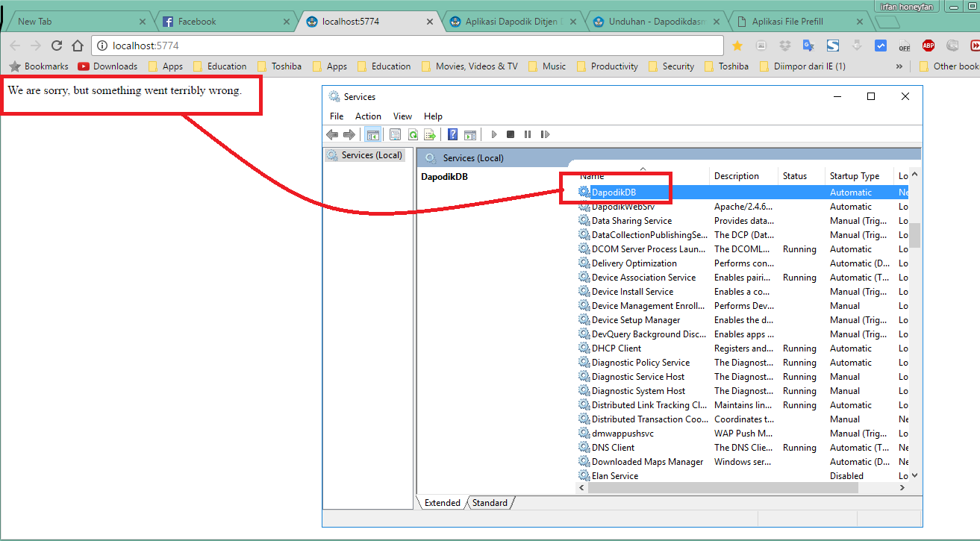Viewport: 980px width, 541px height.
Task: Open the Movies, Videos & TV bookmark folder
Action: click(469, 66)
